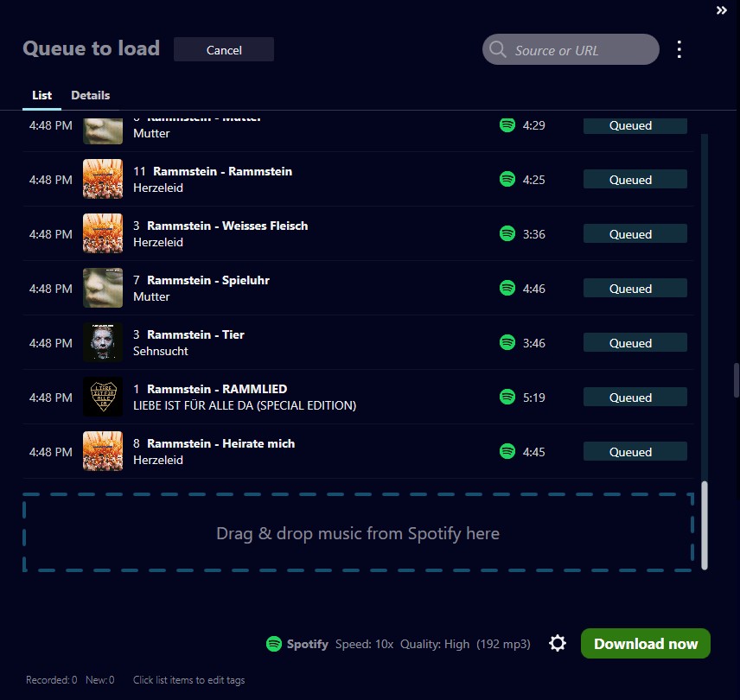Switch to the Details tab
This screenshot has height=700, width=740.
click(x=90, y=95)
